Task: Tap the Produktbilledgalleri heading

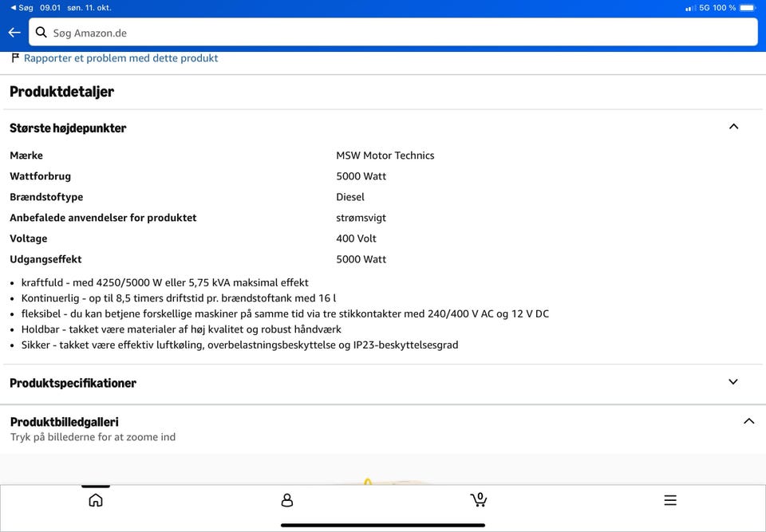Action: click(x=64, y=422)
